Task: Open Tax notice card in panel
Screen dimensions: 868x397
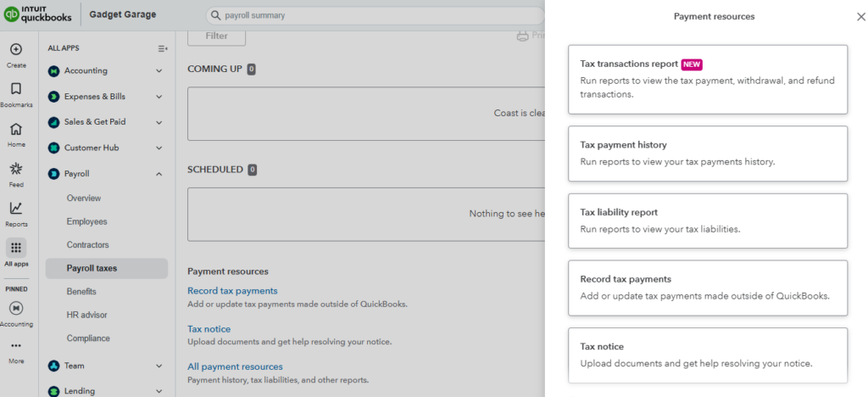Action: pyautogui.click(x=708, y=355)
